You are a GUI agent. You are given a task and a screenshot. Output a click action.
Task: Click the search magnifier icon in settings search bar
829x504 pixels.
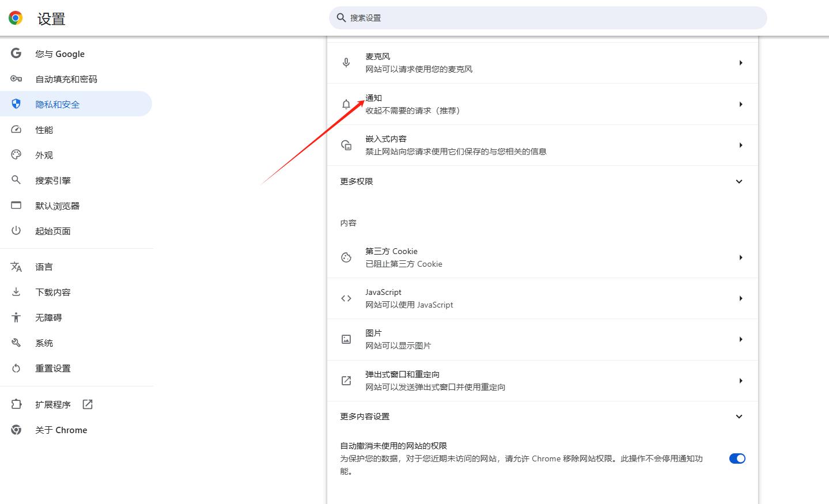point(341,18)
